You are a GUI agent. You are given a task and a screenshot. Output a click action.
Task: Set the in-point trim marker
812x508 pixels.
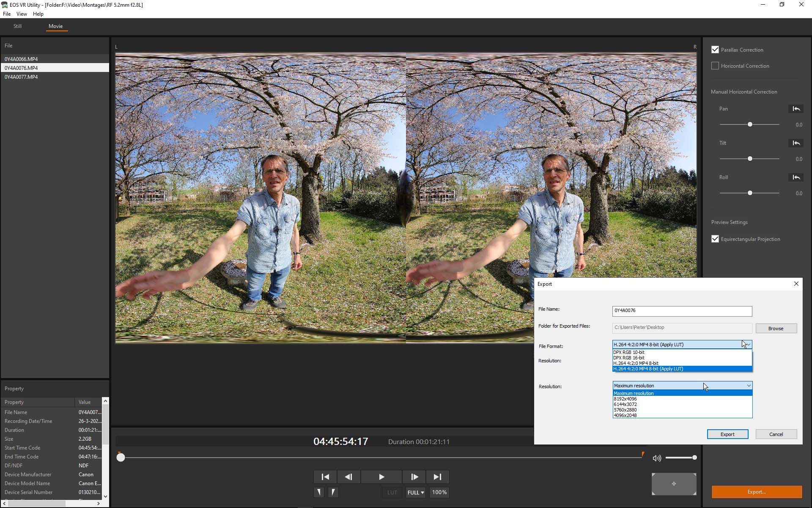point(319,492)
